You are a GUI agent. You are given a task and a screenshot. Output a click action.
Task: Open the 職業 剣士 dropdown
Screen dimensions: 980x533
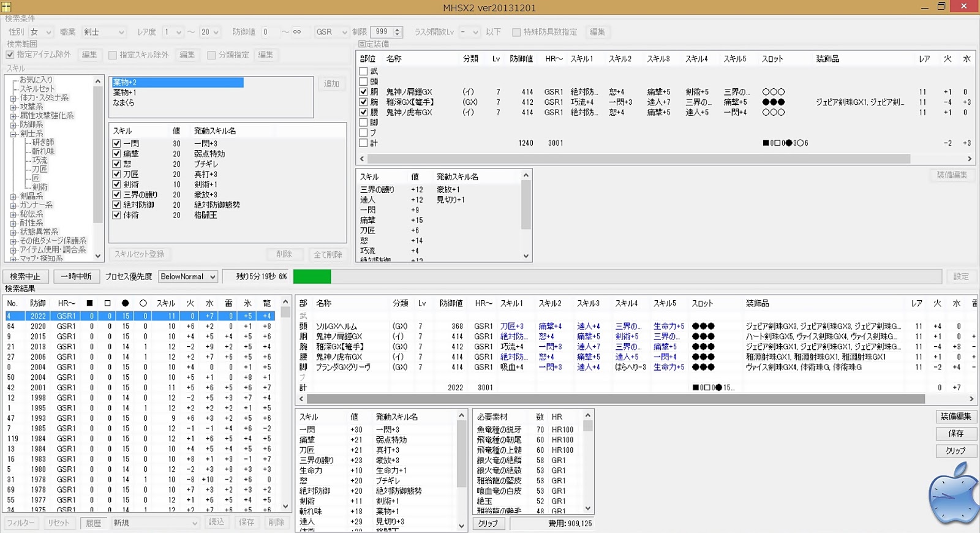tap(104, 32)
